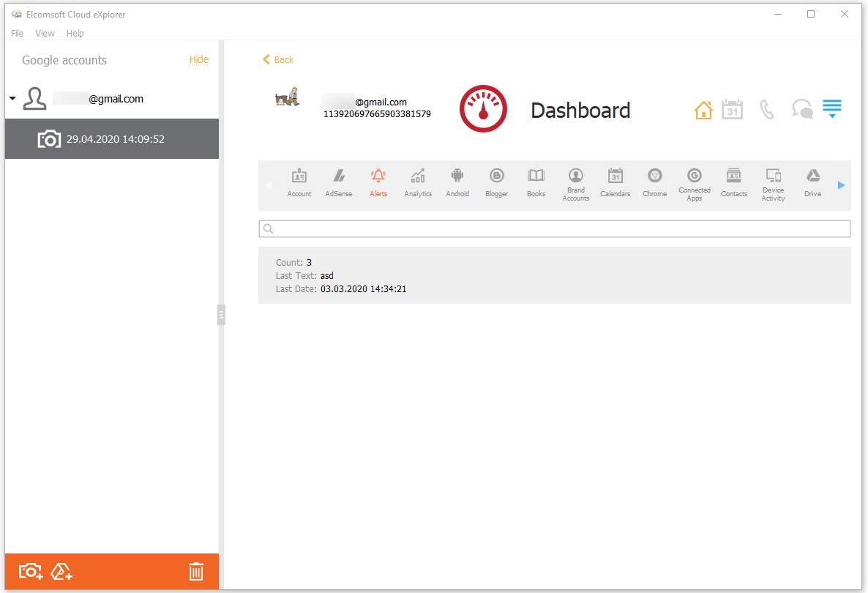Go home using the orange house icon
The width and height of the screenshot is (868, 593).
point(703,108)
